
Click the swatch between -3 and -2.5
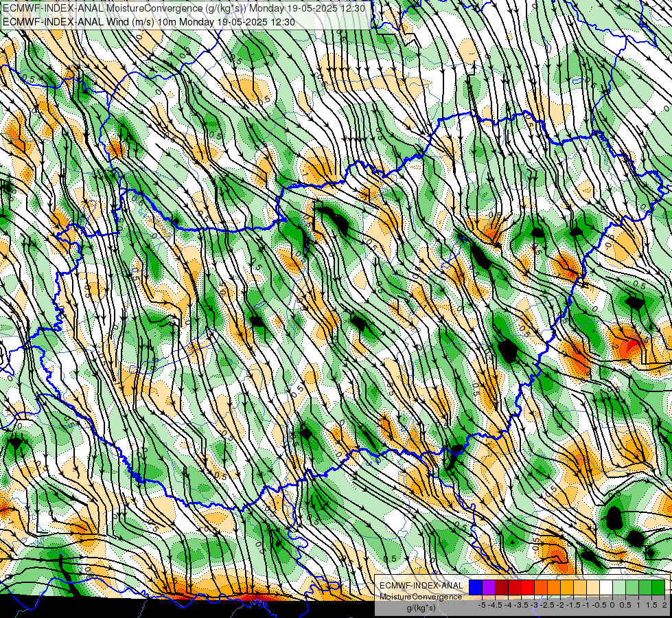pos(541,587)
